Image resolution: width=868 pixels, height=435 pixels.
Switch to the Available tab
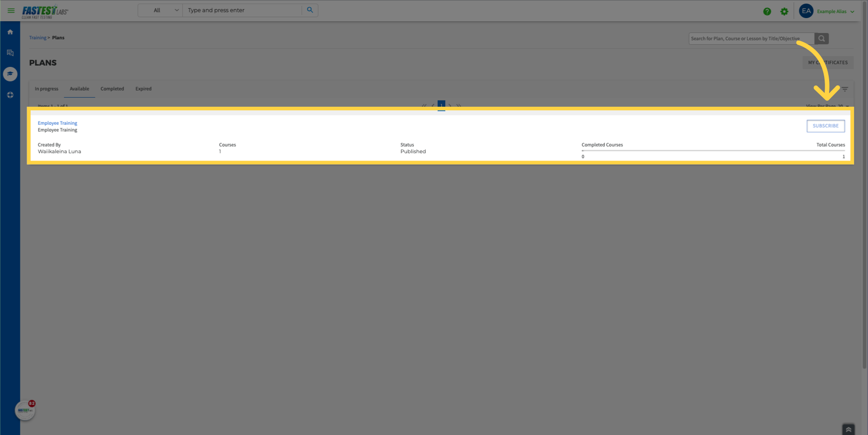click(x=79, y=89)
